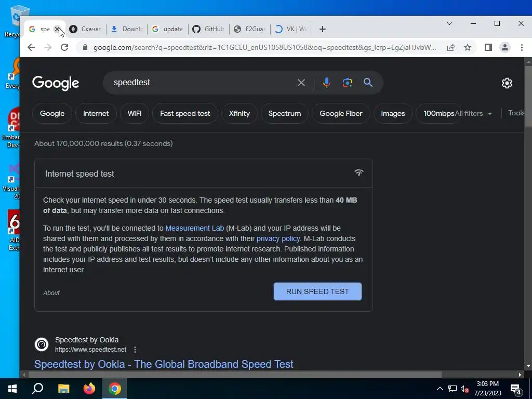The image size is (532, 399).
Task: Click the horizontal scrollbar right arrow
Action: [x=520, y=375]
